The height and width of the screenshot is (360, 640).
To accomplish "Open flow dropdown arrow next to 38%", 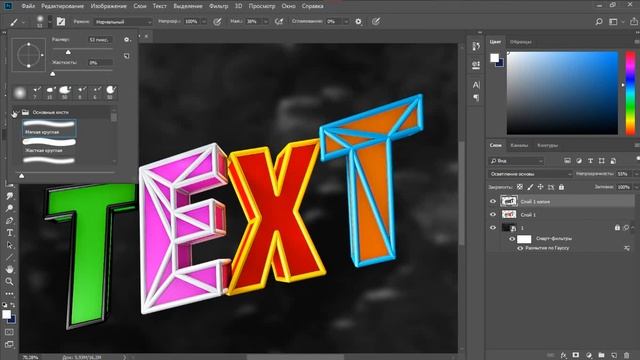I will (265, 22).
